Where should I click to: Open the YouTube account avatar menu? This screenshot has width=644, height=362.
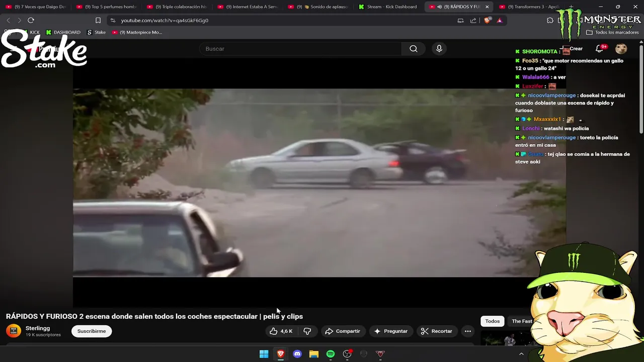coord(621,49)
